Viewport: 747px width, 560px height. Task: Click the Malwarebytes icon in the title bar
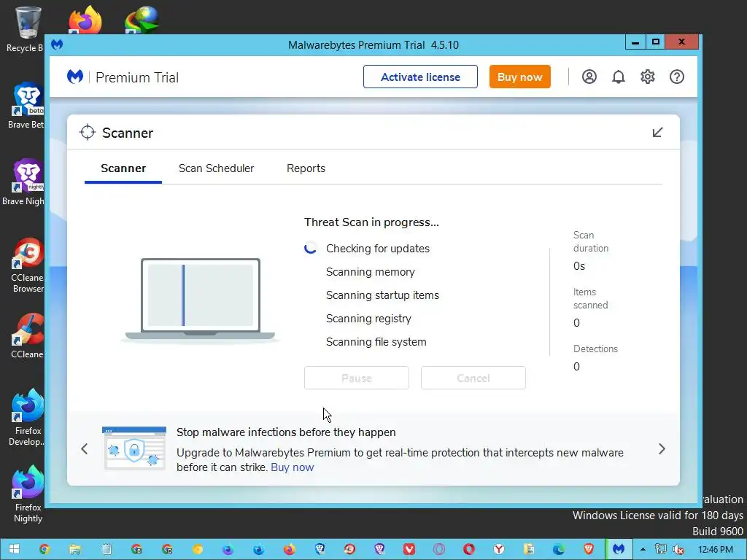57,44
